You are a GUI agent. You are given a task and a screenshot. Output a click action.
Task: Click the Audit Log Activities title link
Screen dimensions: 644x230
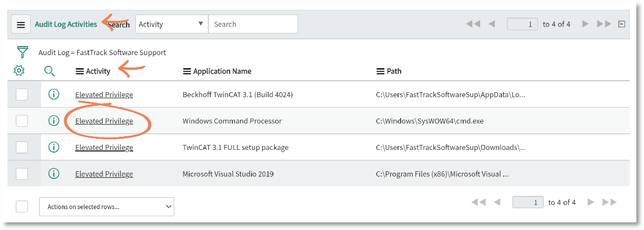pos(66,24)
